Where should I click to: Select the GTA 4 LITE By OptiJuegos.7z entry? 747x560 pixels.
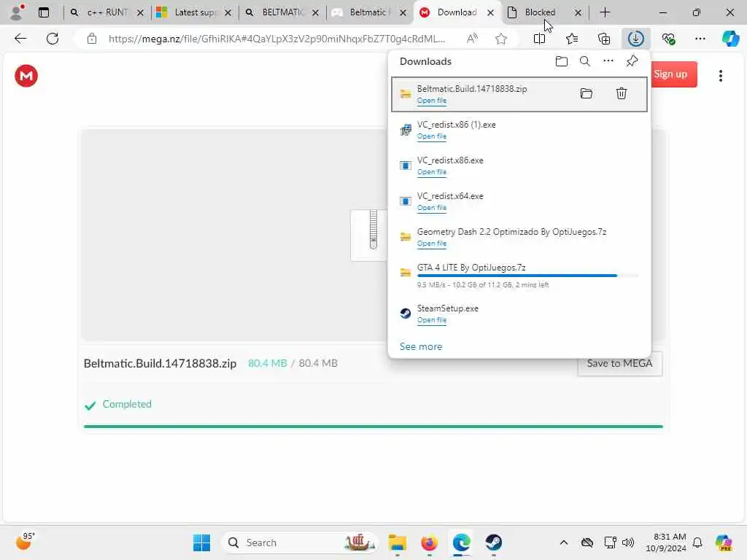519,275
